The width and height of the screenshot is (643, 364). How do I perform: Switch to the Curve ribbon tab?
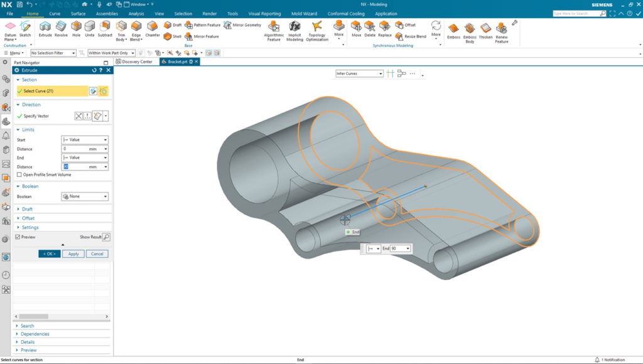(x=54, y=13)
